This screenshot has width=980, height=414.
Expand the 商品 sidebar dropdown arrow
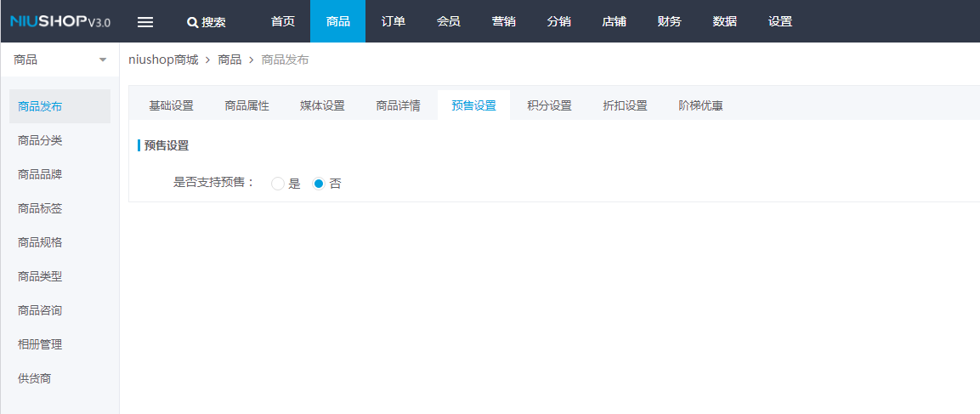point(103,60)
